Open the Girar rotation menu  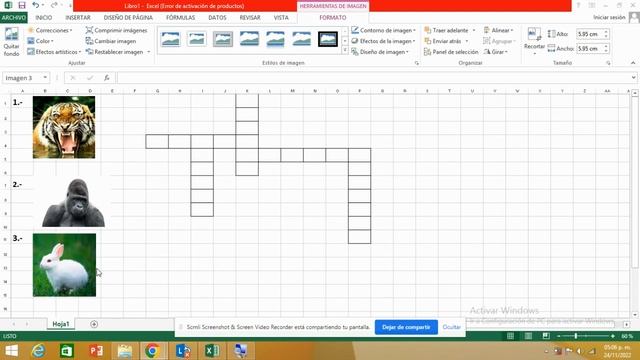pos(496,52)
